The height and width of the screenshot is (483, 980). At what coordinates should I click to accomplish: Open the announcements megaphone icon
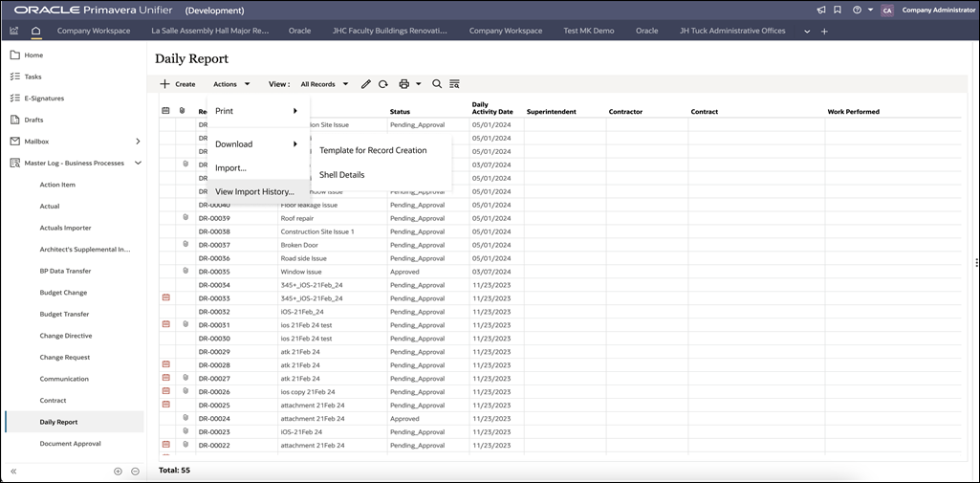(821, 10)
